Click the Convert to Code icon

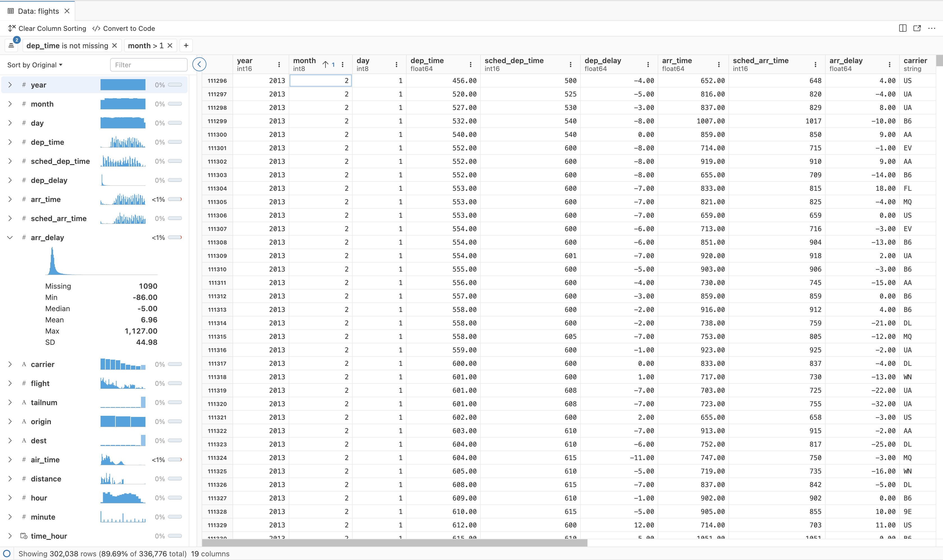pos(96,28)
